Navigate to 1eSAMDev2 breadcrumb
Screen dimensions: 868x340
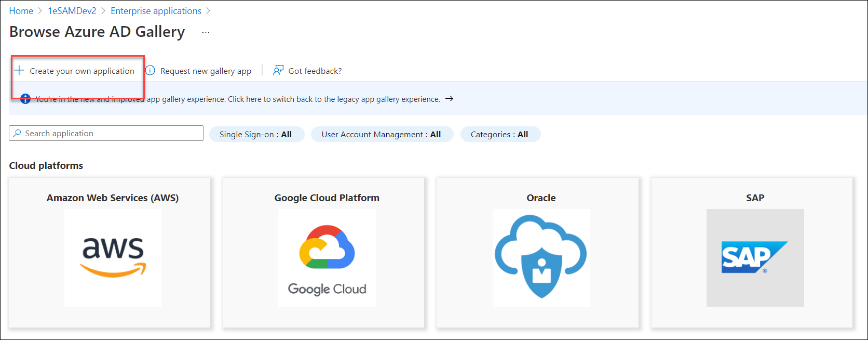coord(72,11)
